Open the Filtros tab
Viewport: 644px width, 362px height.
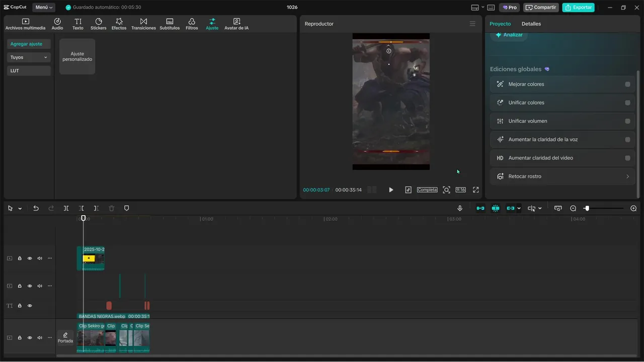point(192,24)
